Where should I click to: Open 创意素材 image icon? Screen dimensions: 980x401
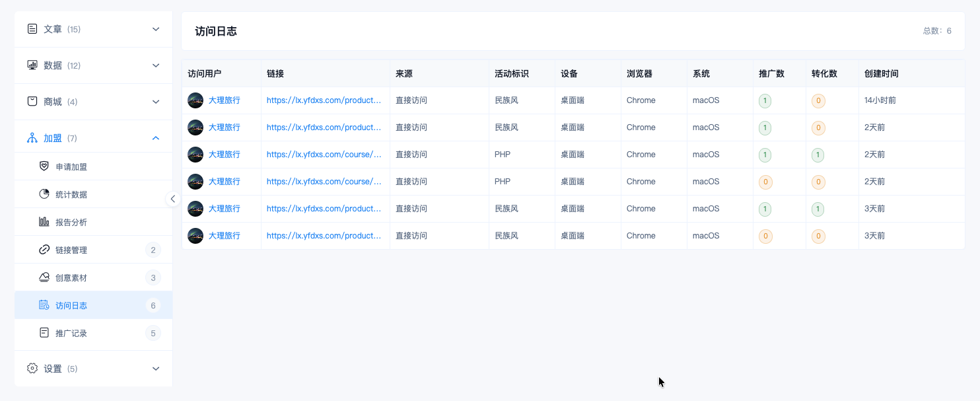(44, 277)
